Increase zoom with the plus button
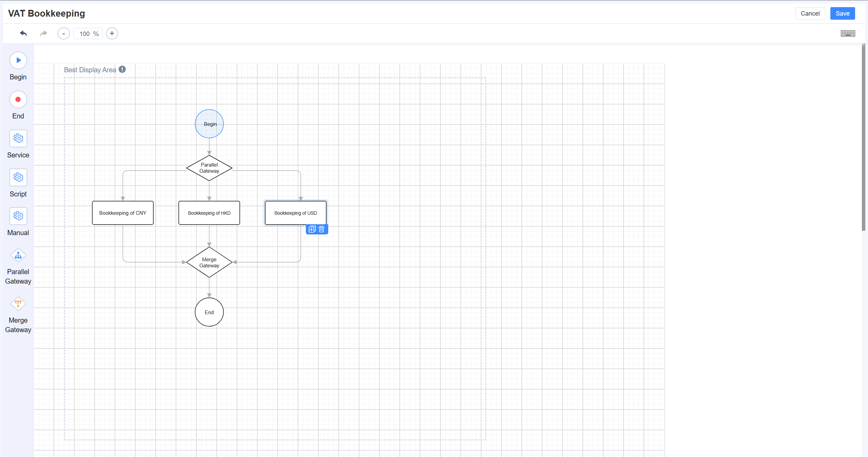The height and width of the screenshot is (457, 868). click(112, 34)
